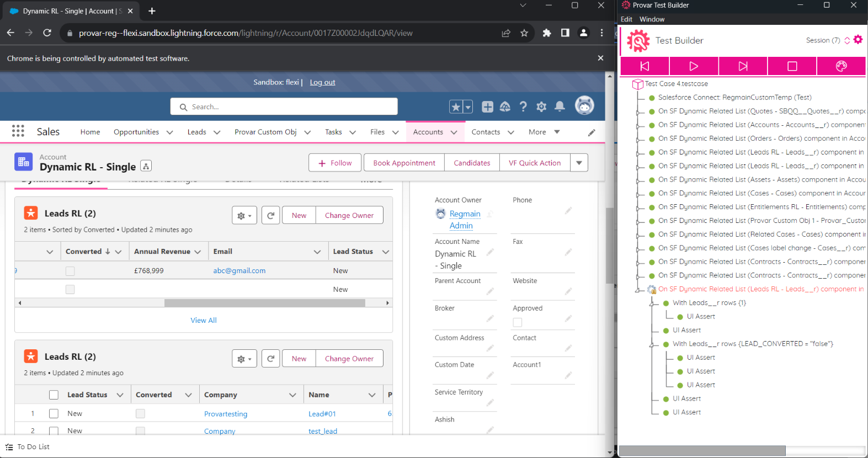Screen dimensions: 868x458
Task: Go back using Chrome's back arrow
Action: 10,33
